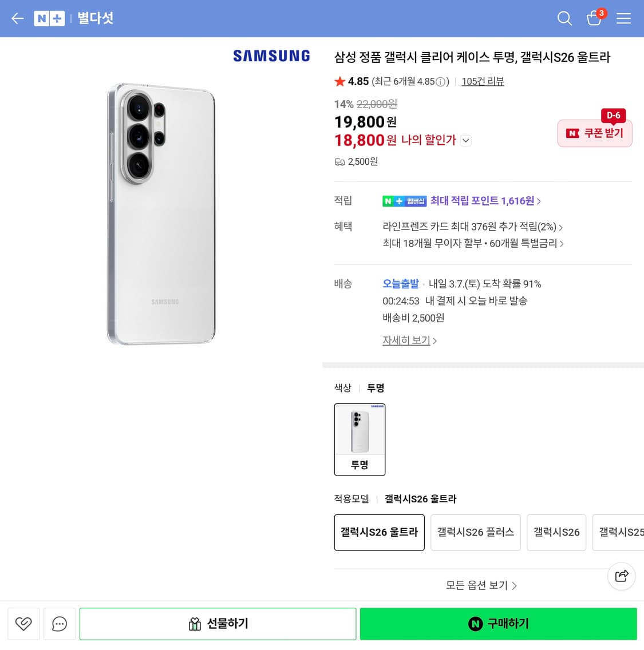The width and height of the screenshot is (644, 650).
Task: Click the heart wishlist icon at bottom left
Action: pos(23,624)
